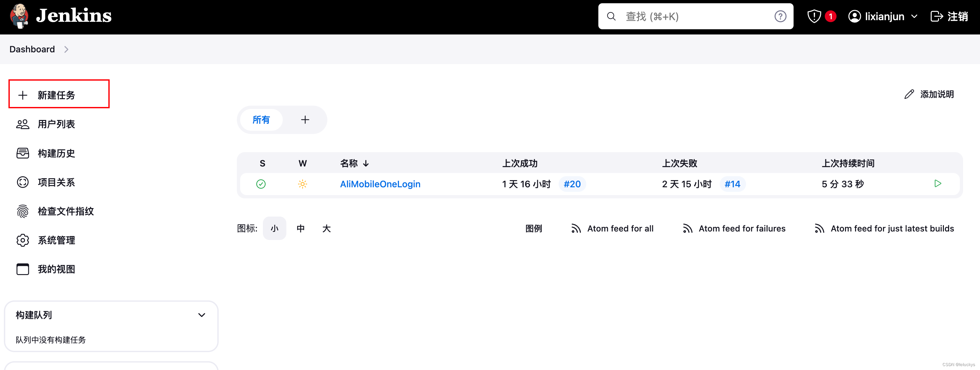Click my views icon
The width and height of the screenshot is (980, 370).
(22, 270)
